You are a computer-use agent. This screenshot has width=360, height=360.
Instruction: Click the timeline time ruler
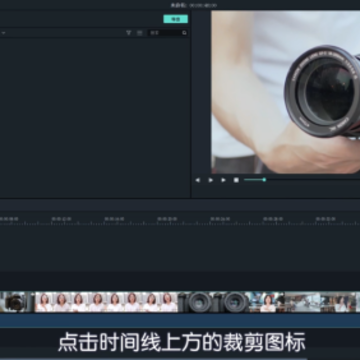pyautogui.click(x=180, y=220)
